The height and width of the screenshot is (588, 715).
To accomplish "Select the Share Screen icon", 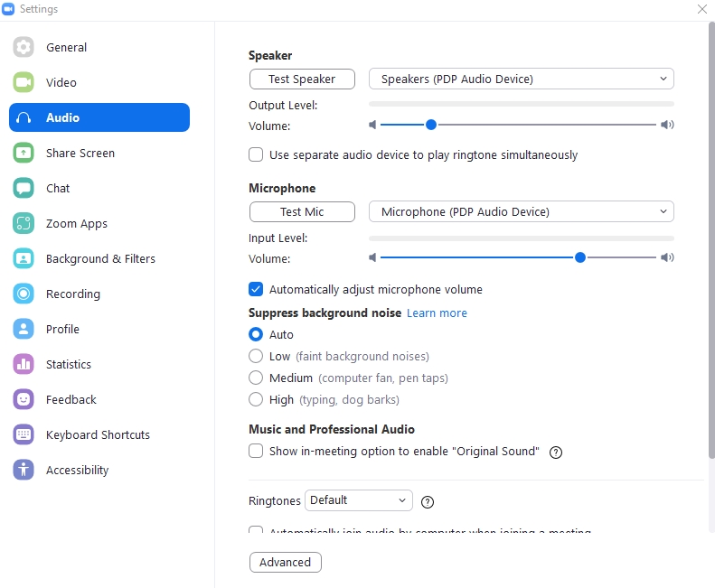I will pyautogui.click(x=24, y=154).
